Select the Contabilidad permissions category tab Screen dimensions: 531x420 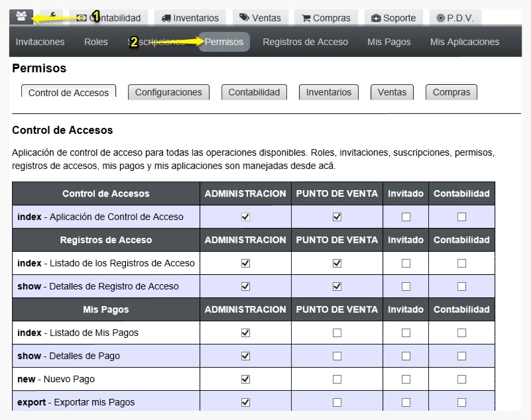[x=254, y=92]
